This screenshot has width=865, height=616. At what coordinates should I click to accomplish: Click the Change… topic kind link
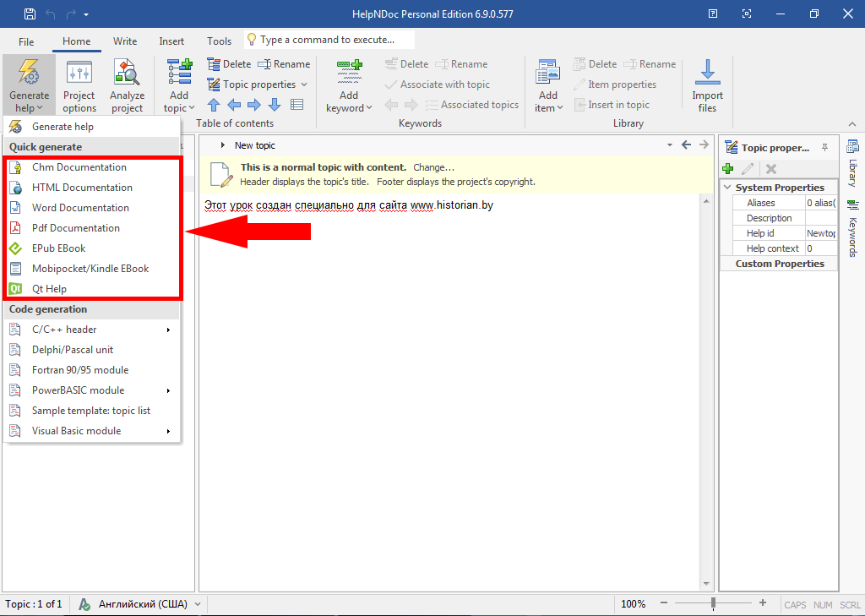click(433, 167)
